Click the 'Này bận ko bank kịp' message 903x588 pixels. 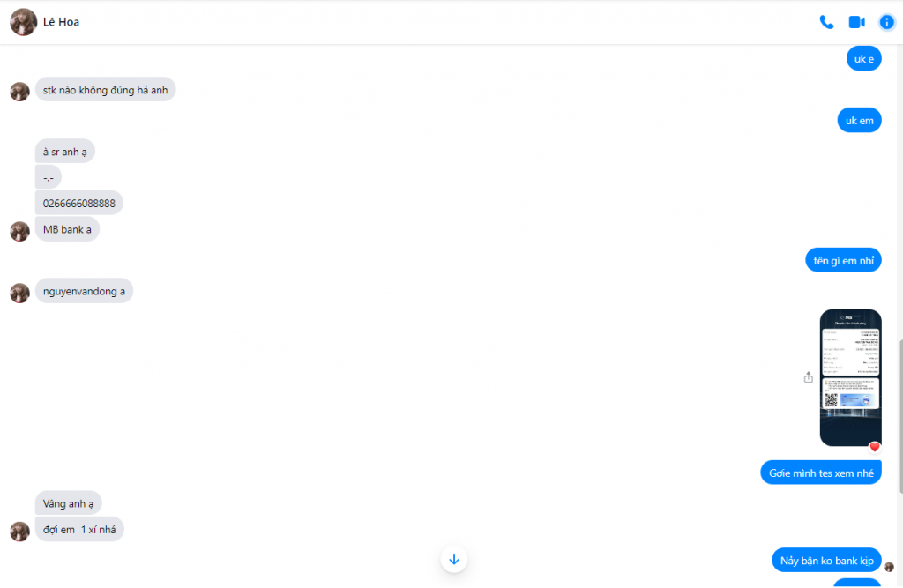(x=826, y=561)
